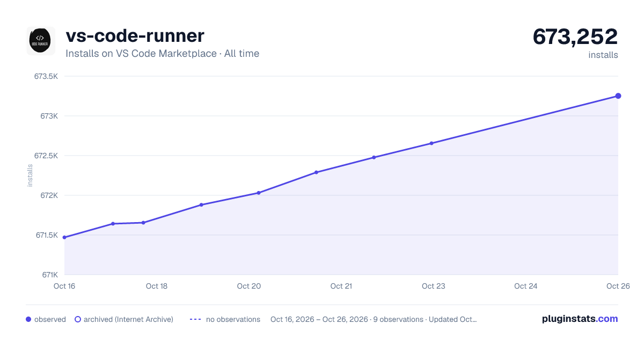Click 'archived (Internet Archive)' legend label
Viewport: 644px width, 338px height.
128,319
